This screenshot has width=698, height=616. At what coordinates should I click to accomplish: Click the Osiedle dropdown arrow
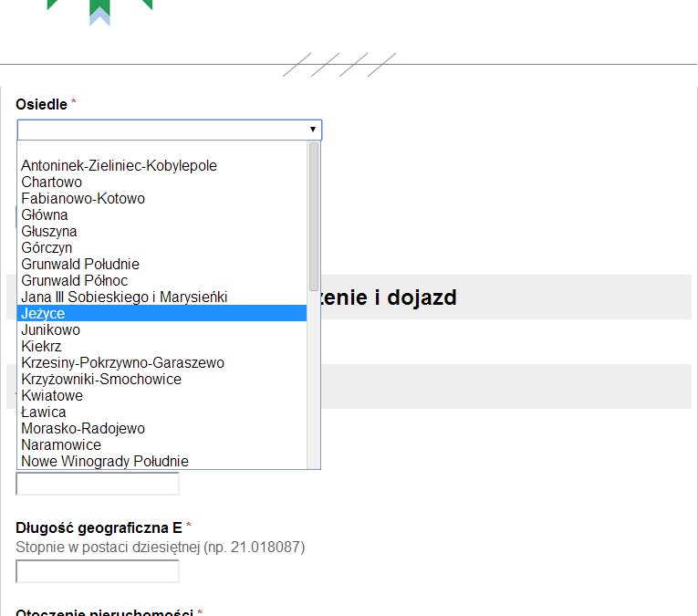313,131
